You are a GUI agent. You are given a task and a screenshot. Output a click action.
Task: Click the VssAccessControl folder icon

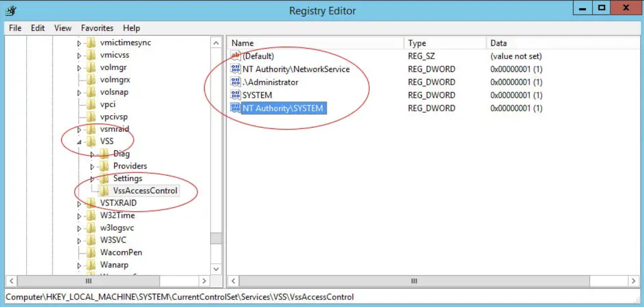point(104,191)
